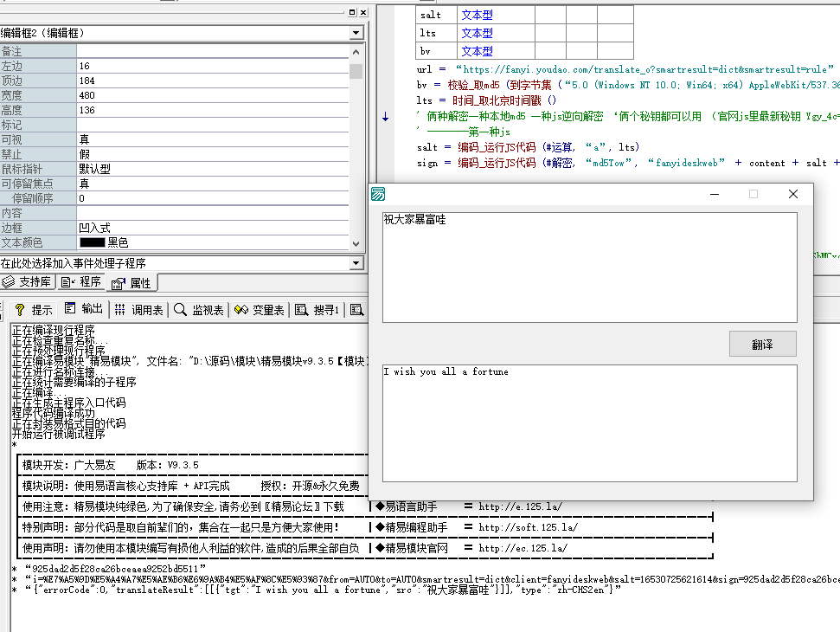Click the url assignment code line
The image size is (840, 632).
tap(625, 69)
